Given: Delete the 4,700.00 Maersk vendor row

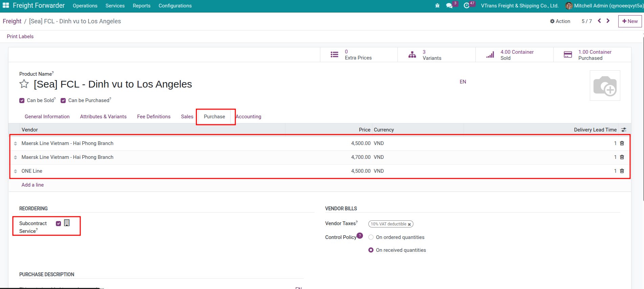Looking at the screenshot, I should (622, 157).
